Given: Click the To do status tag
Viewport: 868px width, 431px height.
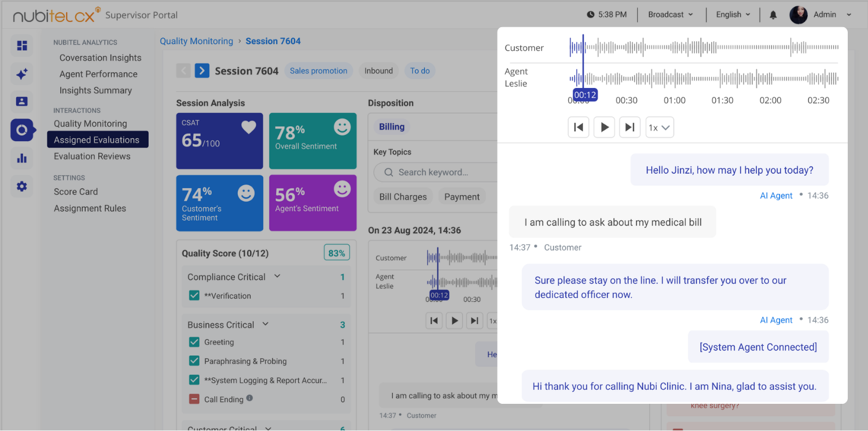Looking at the screenshot, I should pyautogui.click(x=420, y=71).
